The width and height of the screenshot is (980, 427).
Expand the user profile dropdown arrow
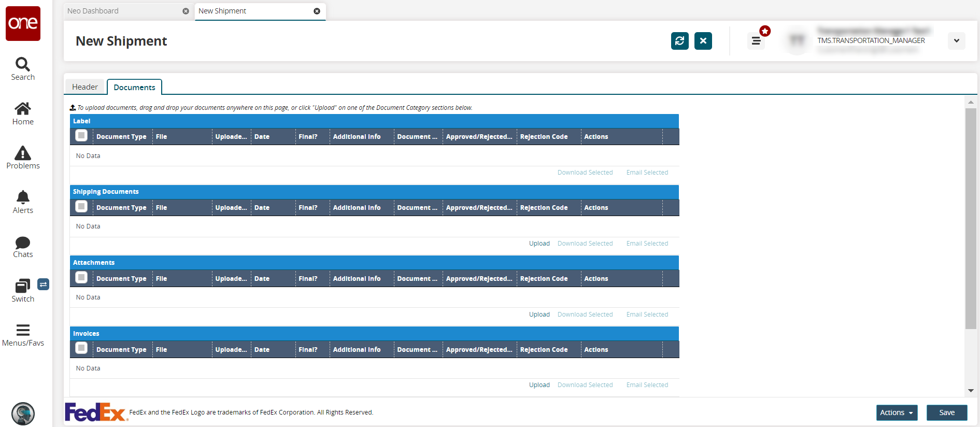click(x=956, y=41)
